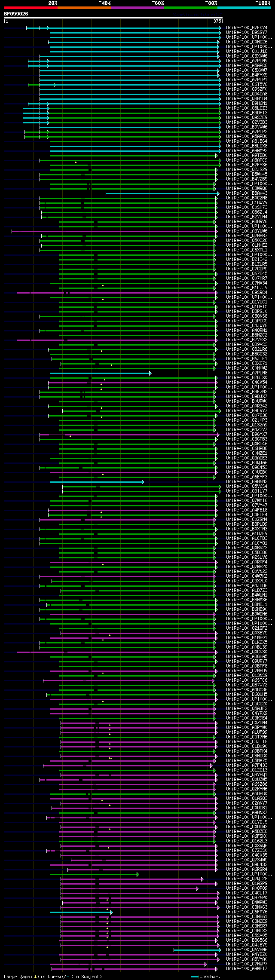Click the cyan ~100% identity legend segment
The height and width of the screenshot is (980, 275).
coord(244,7)
